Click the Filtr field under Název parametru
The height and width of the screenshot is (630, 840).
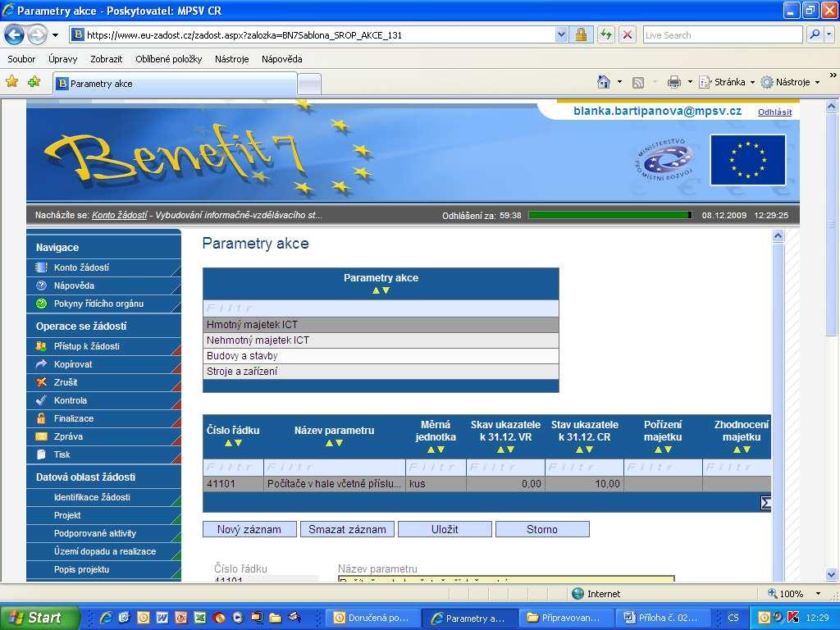[335, 468]
